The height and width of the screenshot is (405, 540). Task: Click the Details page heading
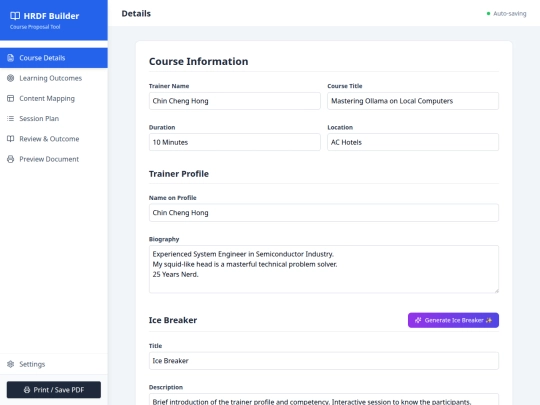coord(136,13)
